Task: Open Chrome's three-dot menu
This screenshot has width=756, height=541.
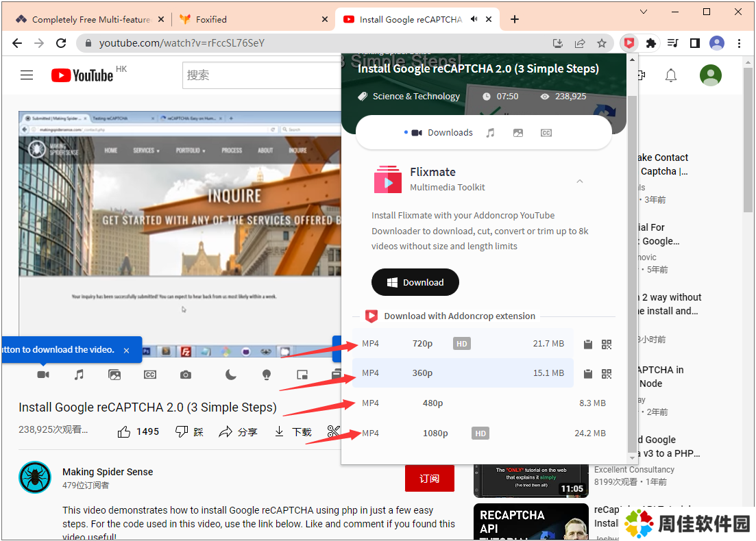Action: (x=739, y=43)
